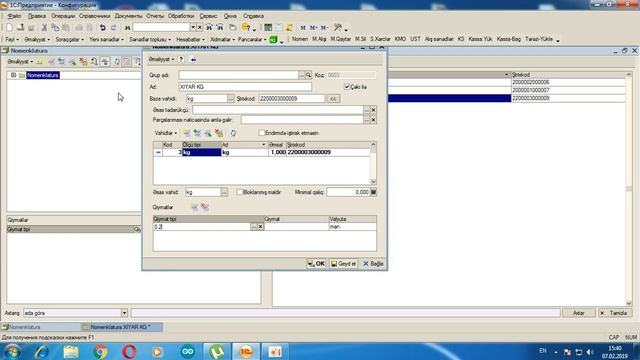Click the calculator icon in Minimal qalıq field
640x360 pixels.
[x=373, y=192]
